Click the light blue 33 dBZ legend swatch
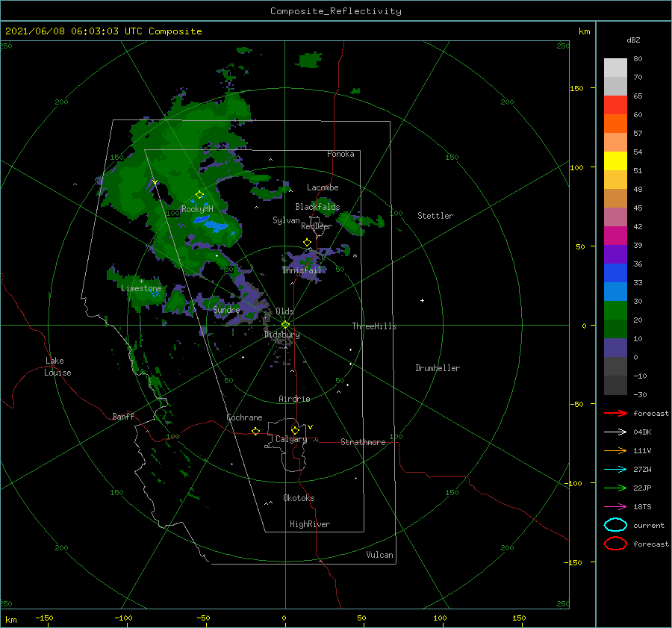This screenshot has height=628, width=672. click(615, 291)
